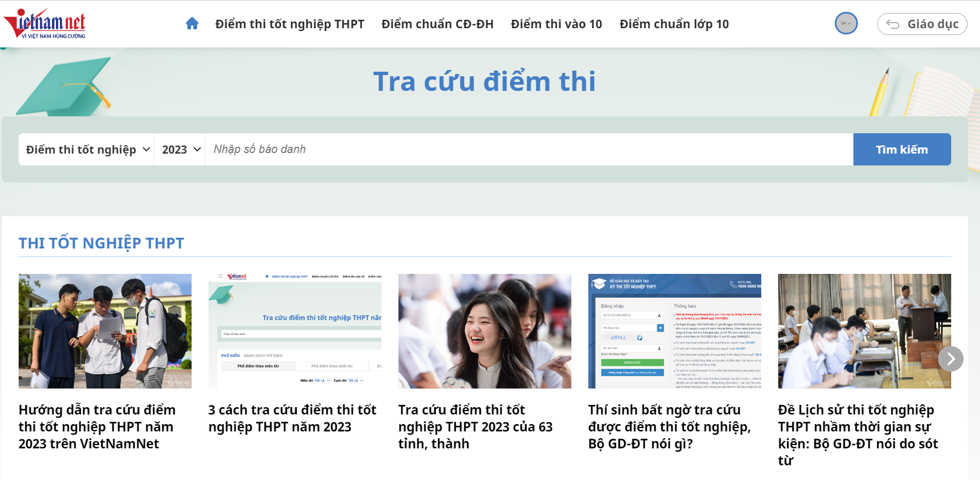980x480 pixels.
Task: Click the Giáo dục back button
Action: (922, 24)
